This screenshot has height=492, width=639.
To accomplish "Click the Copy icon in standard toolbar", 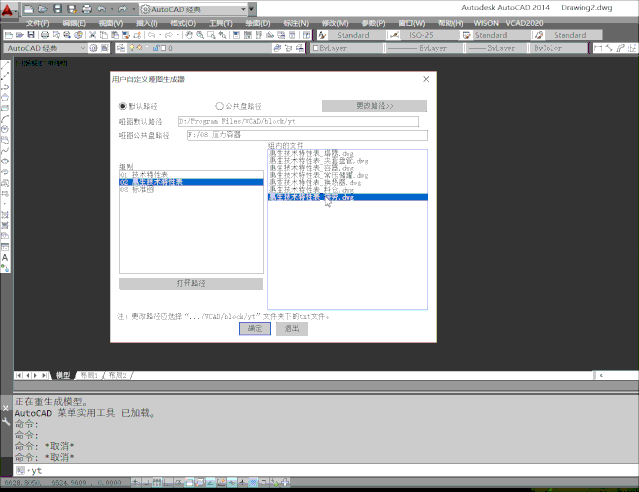I will pyautogui.click(x=104, y=35).
